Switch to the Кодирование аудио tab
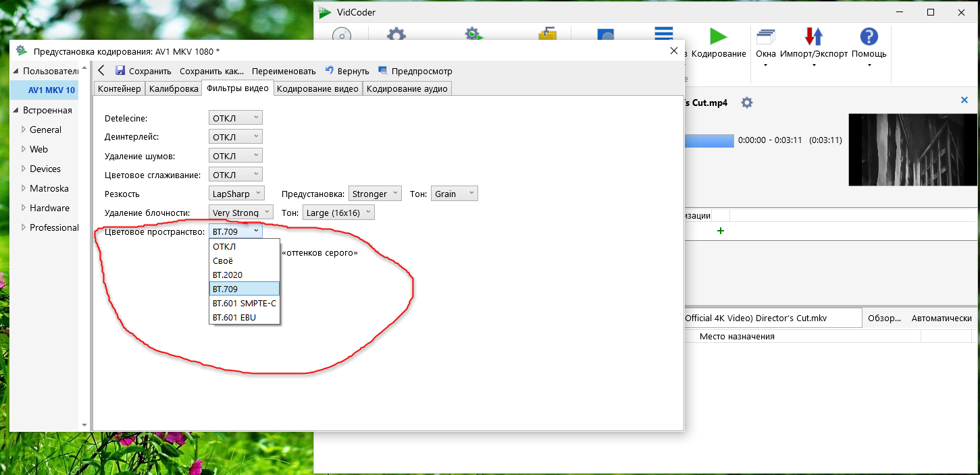This screenshot has height=475, width=980. [x=407, y=88]
